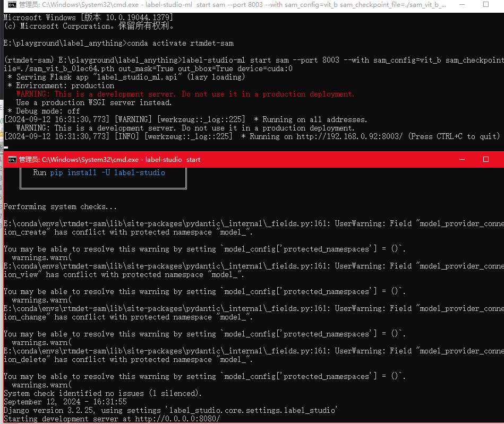The image size is (504, 424).
Task: Click the 'Django version 3.2.25' line
Action: 170,410
